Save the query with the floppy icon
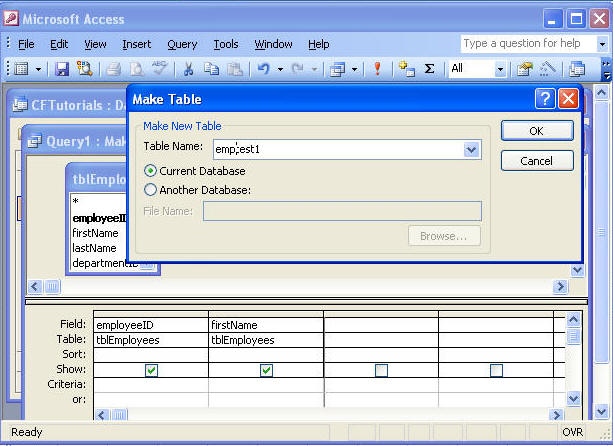The image size is (613, 446). coord(62,69)
